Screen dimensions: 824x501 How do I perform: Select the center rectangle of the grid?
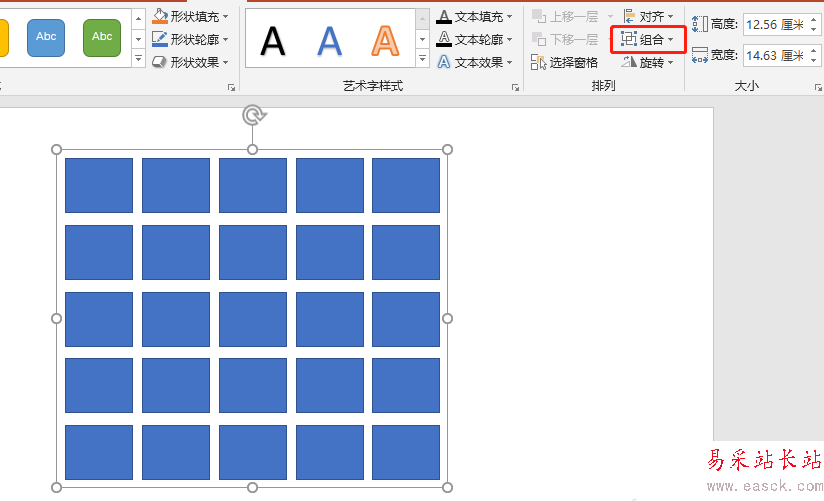click(x=253, y=319)
